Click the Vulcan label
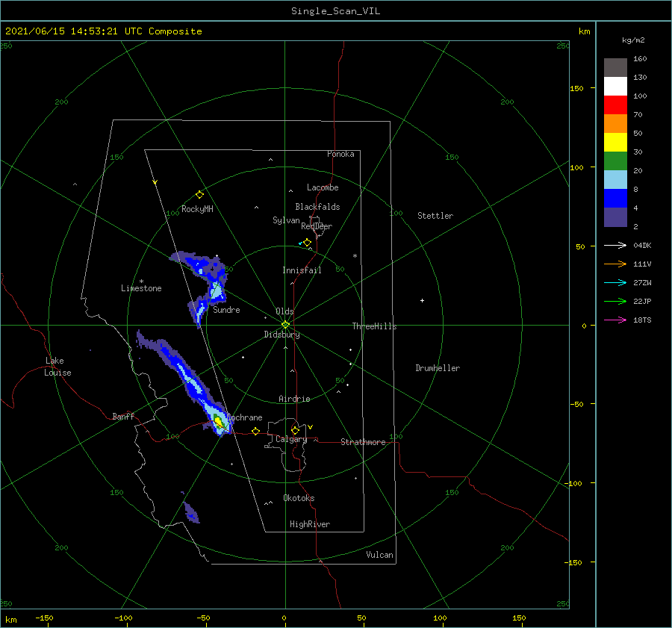The width and height of the screenshot is (672, 628). pos(380,555)
